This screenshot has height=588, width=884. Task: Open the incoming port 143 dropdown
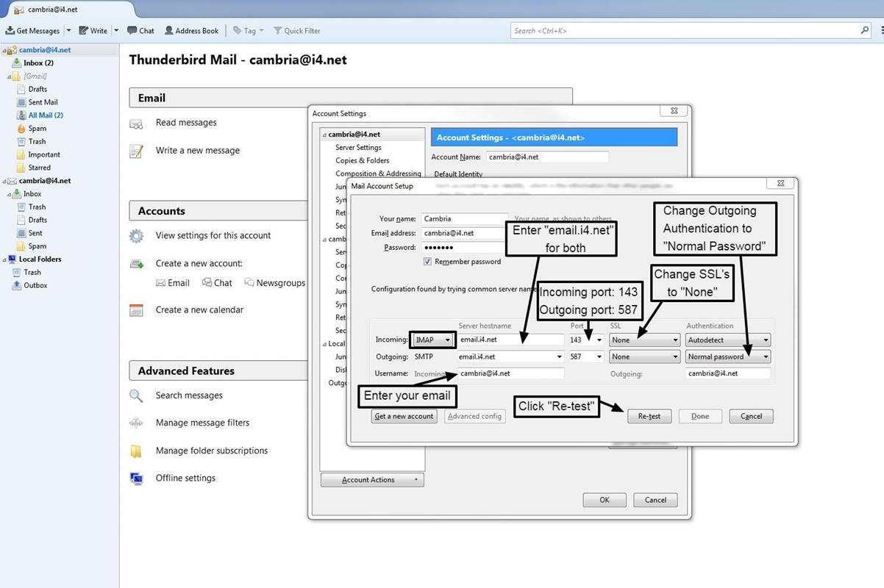pyautogui.click(x=599, y=340)
